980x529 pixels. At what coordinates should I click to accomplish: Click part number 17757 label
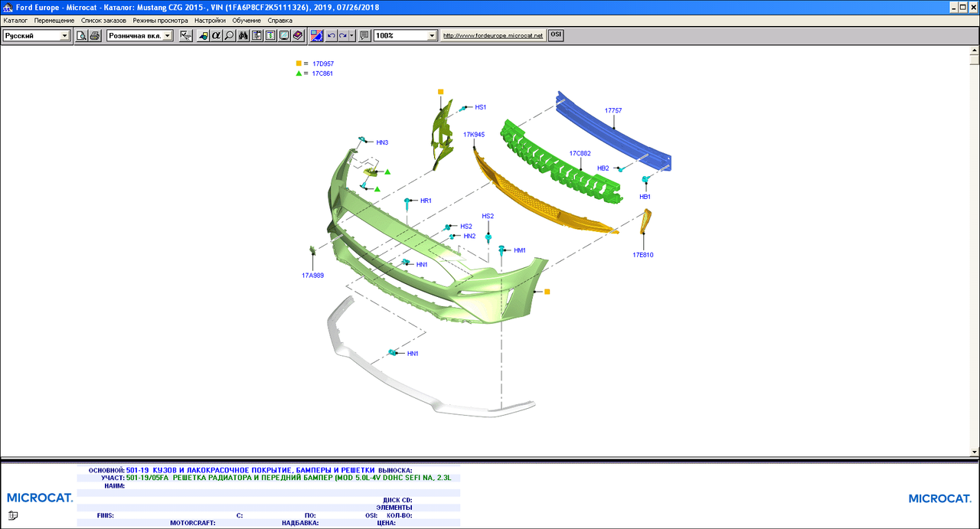(x=613, y=110)
